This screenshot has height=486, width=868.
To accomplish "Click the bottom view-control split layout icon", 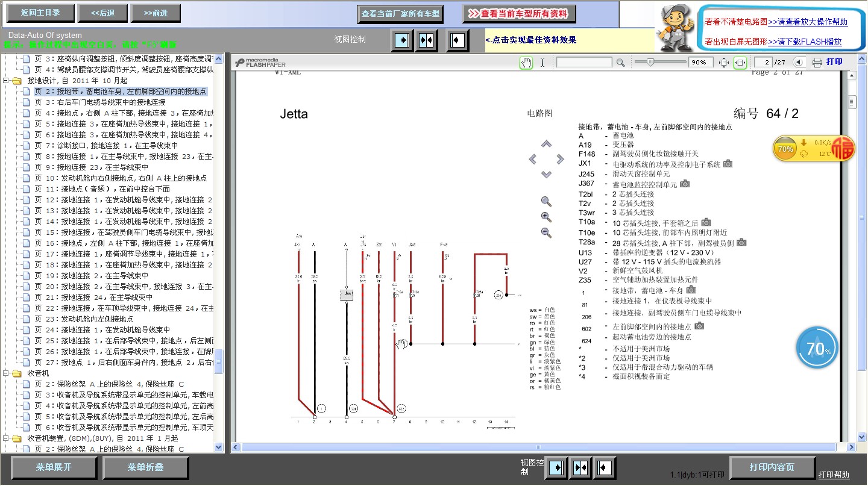I will click(x=580, y=467).
